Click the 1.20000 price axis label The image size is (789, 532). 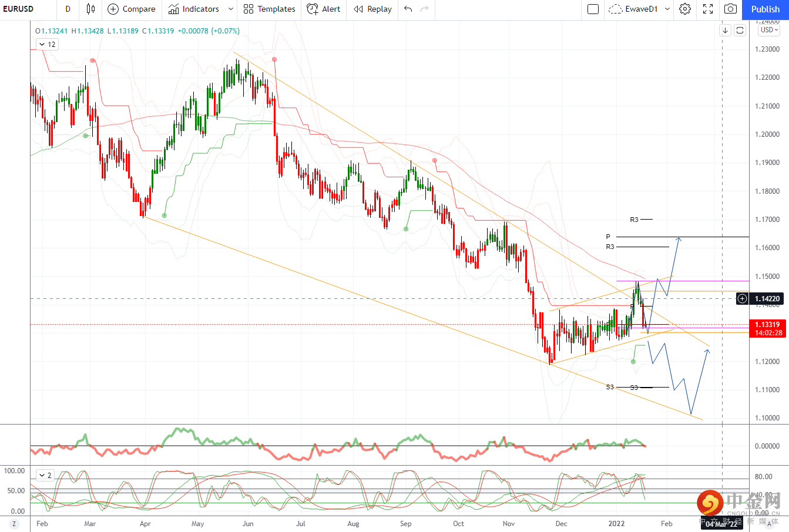tap(767, 134)
